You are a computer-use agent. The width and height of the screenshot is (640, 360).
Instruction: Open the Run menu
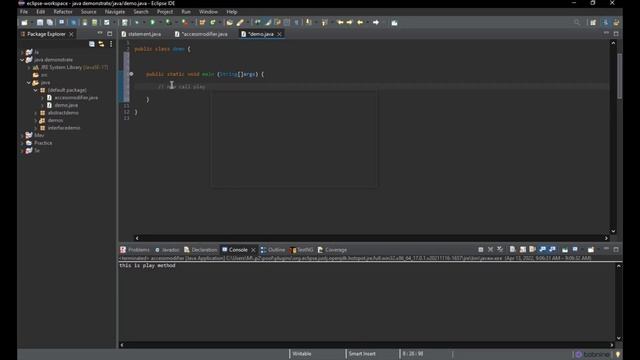[x=186, y=12]
